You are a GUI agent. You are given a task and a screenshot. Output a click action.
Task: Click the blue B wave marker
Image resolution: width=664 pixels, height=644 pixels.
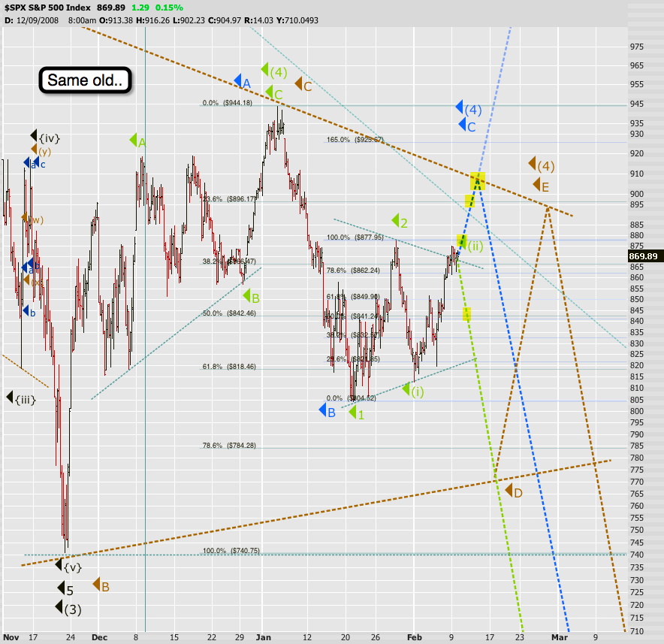click(x=327, y=411)
